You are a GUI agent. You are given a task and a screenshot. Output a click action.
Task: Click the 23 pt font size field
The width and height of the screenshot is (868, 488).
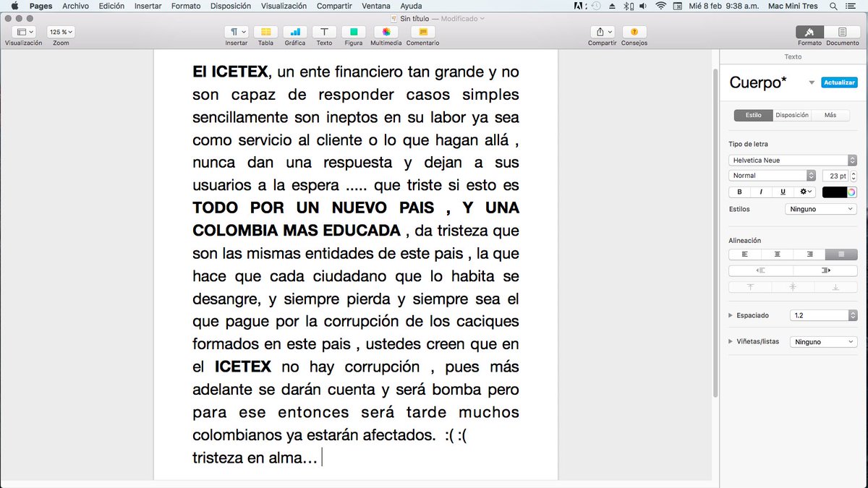[835, 176]
